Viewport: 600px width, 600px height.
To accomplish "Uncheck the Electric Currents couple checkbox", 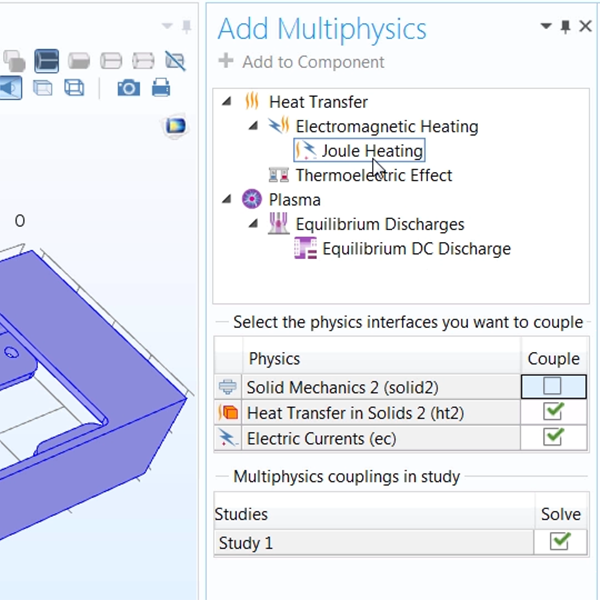I will pos(553,437).
